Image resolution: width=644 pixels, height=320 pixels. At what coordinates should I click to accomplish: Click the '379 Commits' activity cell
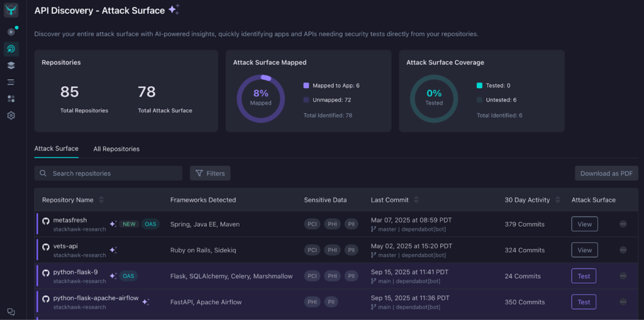(525, 224)
